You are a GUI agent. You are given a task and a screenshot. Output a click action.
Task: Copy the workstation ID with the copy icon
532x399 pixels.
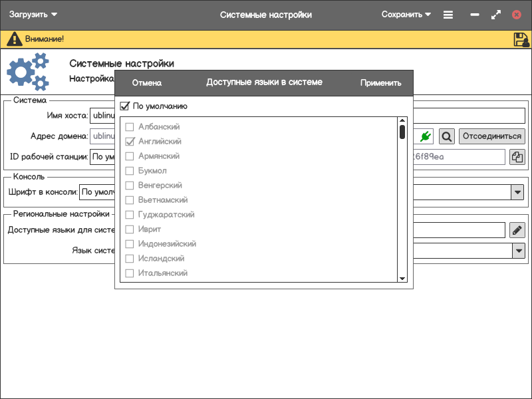coord(517,157)
